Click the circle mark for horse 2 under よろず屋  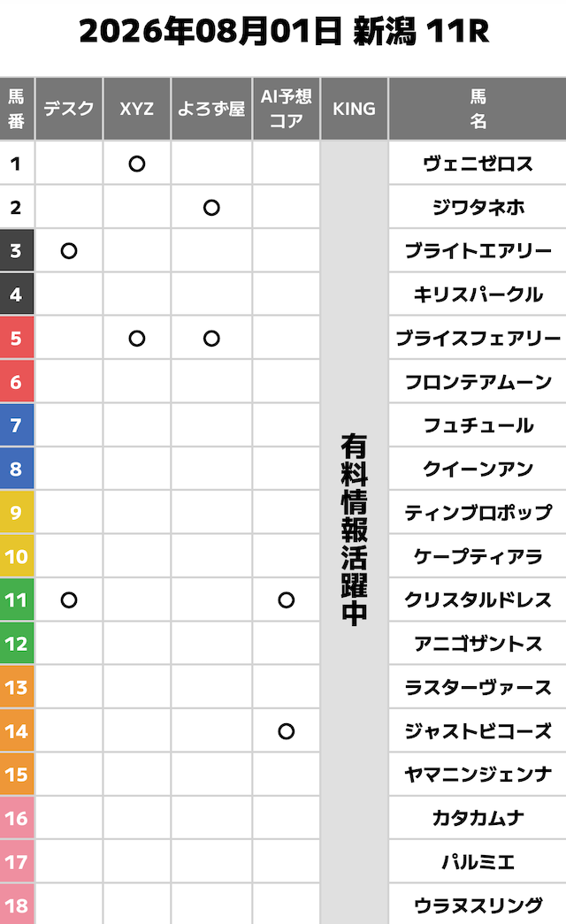(x=211, y=208)
